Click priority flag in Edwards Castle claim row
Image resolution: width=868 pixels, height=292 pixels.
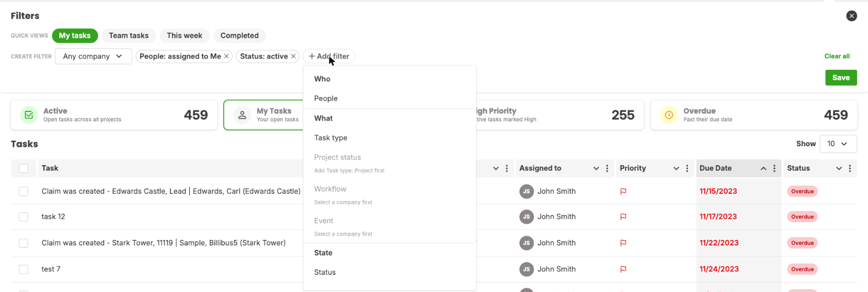pos(623,191)
